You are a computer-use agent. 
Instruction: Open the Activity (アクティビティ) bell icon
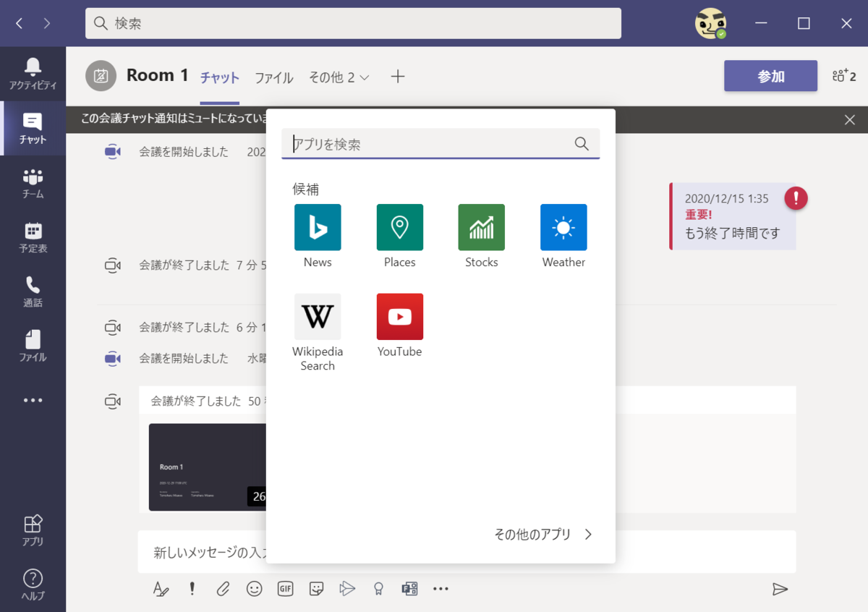[33, 74]
